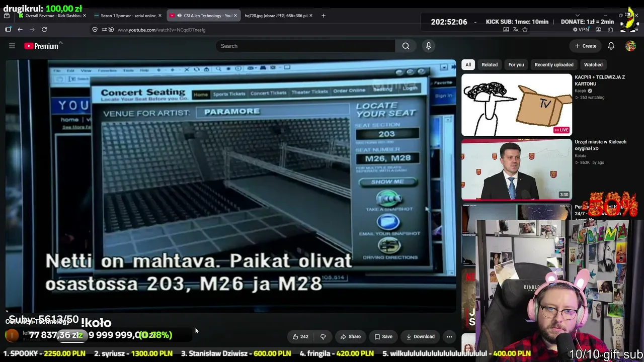Open the YouTube account avatar menu
This screenshot has height=362, width=644.
pyautogui.click(x=630, y=46)
